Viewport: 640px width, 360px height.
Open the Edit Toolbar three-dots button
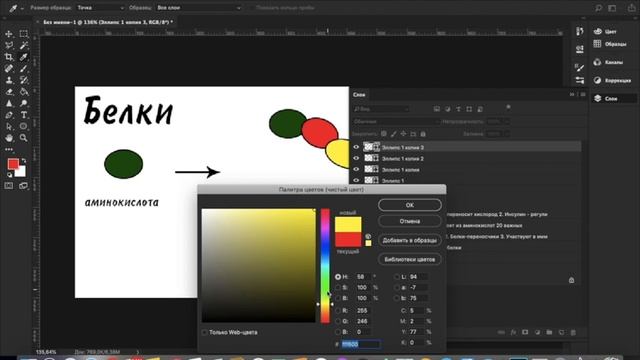point(9,149)
